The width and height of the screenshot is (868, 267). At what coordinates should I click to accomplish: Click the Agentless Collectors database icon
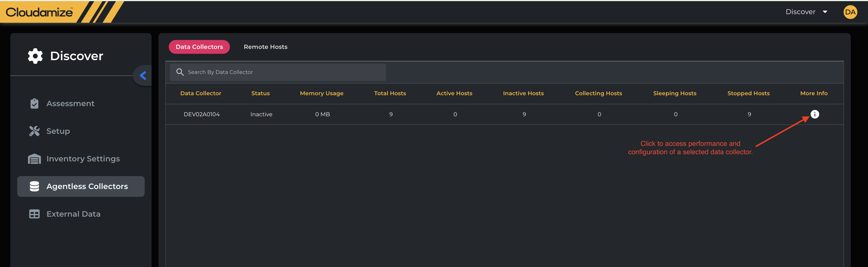pyautogui.click(x=34, y=186)
